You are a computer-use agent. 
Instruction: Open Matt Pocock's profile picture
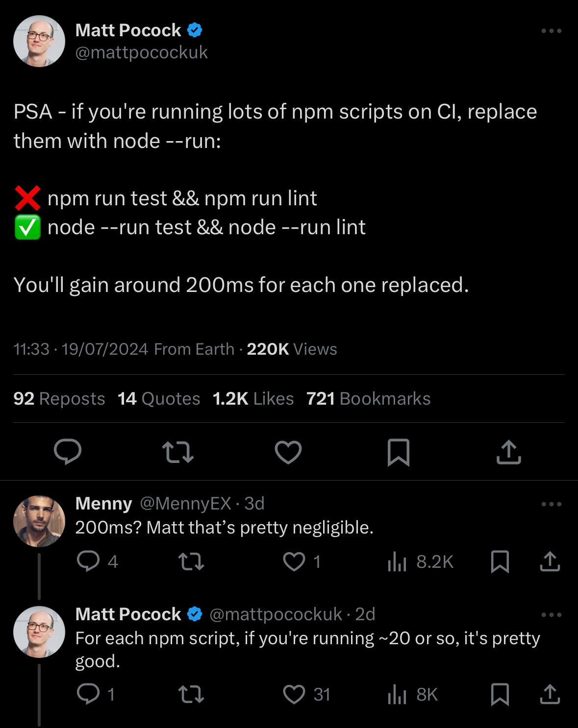(39, 41)
